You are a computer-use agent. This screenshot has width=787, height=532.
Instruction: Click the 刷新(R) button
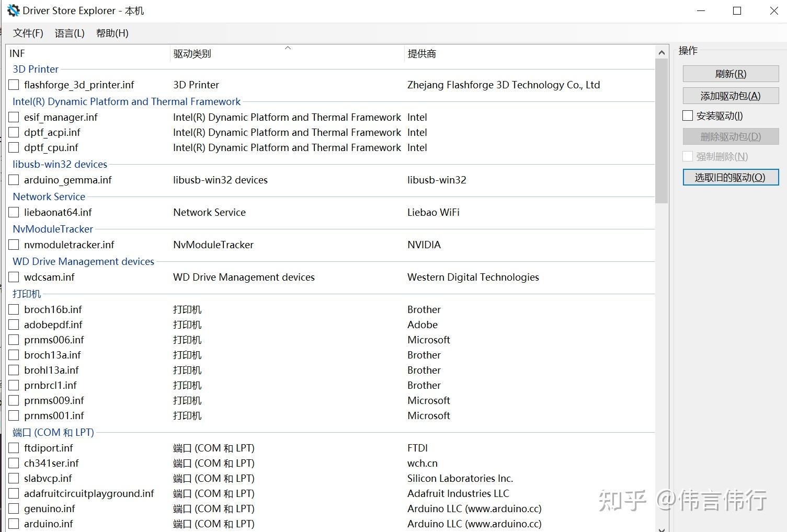pyautogui.click(x=730, y=74)
